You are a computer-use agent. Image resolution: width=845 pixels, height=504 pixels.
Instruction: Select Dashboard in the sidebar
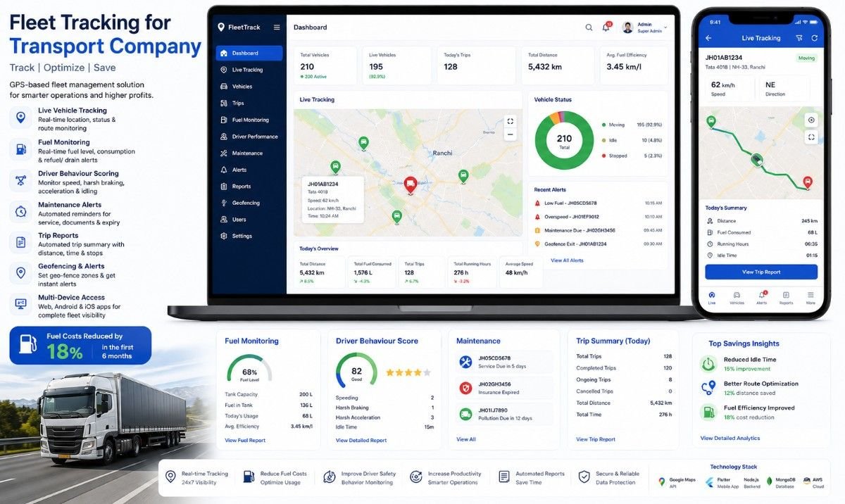[249, 53]
